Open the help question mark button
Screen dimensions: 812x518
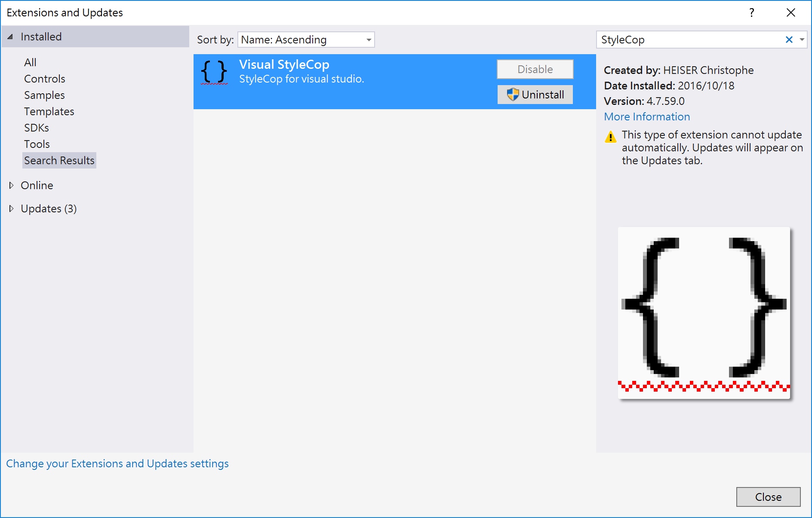751,12
